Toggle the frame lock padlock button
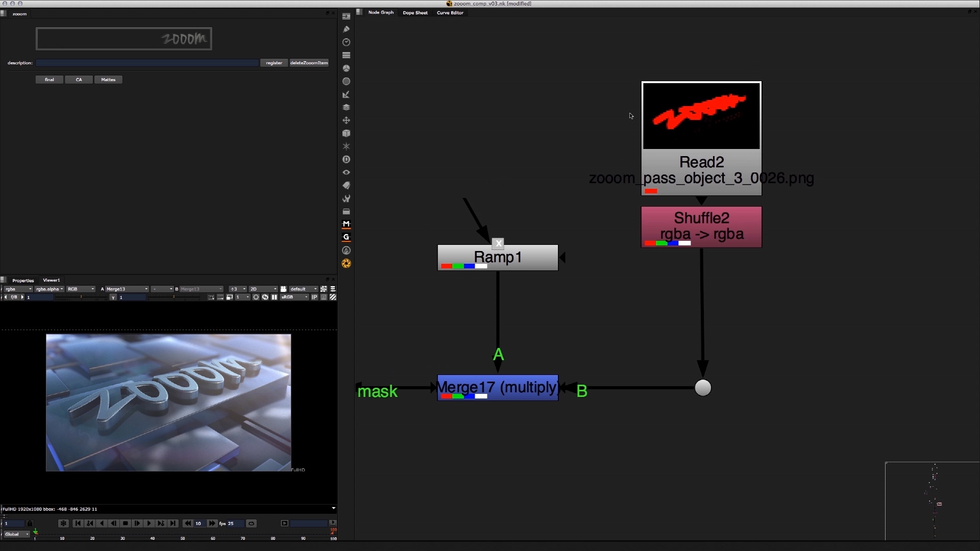Viewport: 980px width, 551px height. (30, 523)
